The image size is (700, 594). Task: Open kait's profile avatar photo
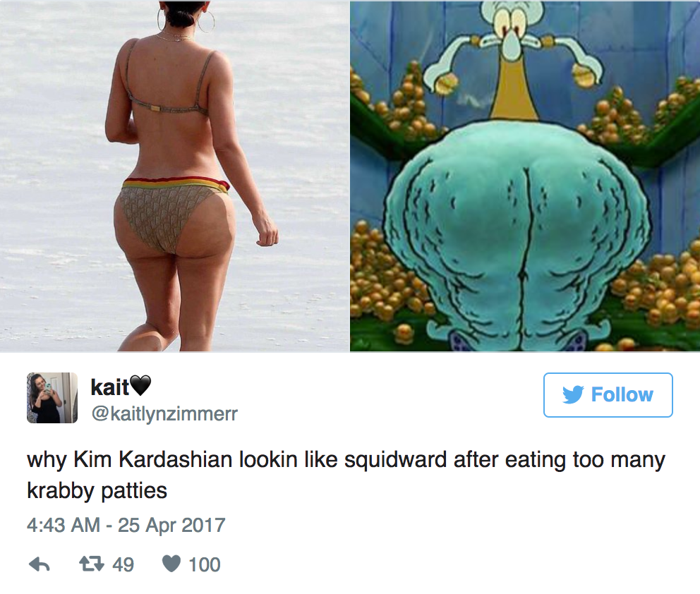pyautogui.click(x=52, y=398)
